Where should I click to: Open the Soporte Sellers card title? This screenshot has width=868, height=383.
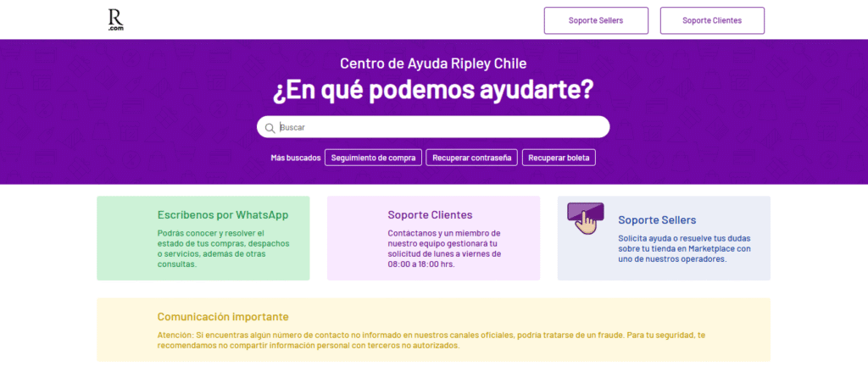click(x=657, y=219)
